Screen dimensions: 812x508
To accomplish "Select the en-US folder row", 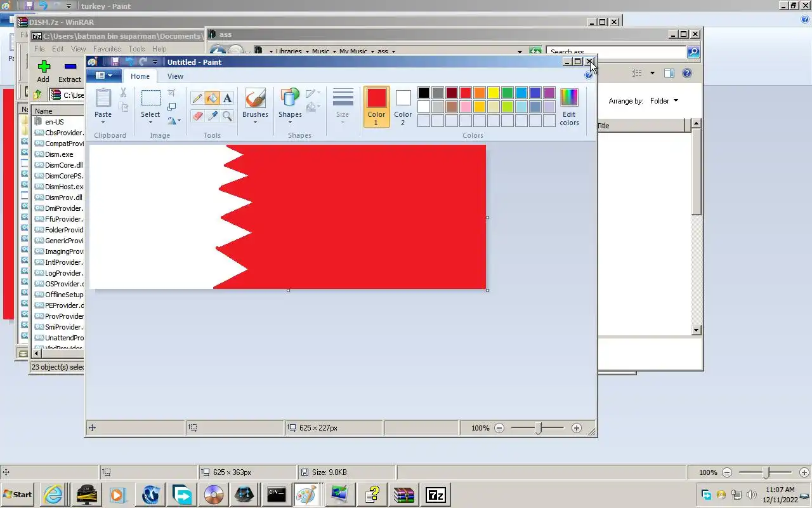I will [54, 122].
